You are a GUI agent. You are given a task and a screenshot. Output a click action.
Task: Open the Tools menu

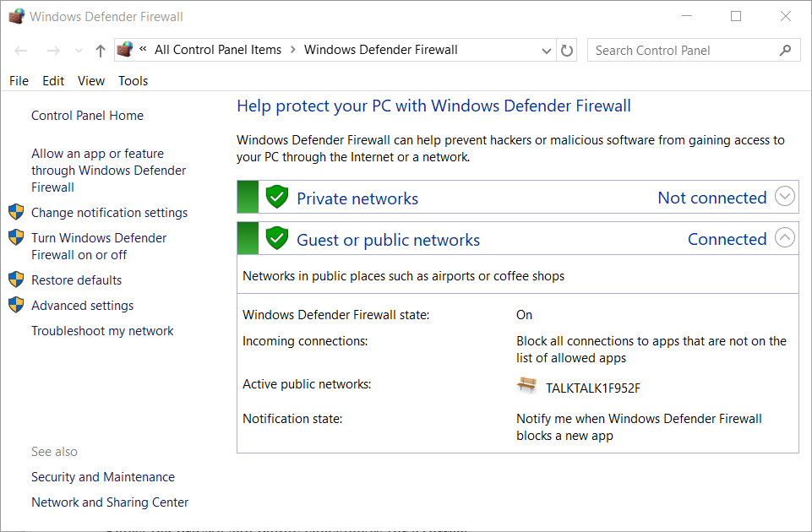pyautogui.click(x=133, y=81)
